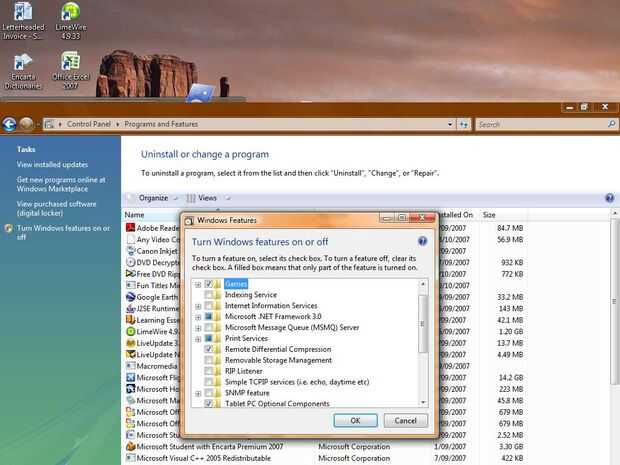Image resolution: width=620 pixels, height=465 pixels.
Task: Select the Microsoft Visual C++ 2005 icon
Action: [x=130, y=458]
